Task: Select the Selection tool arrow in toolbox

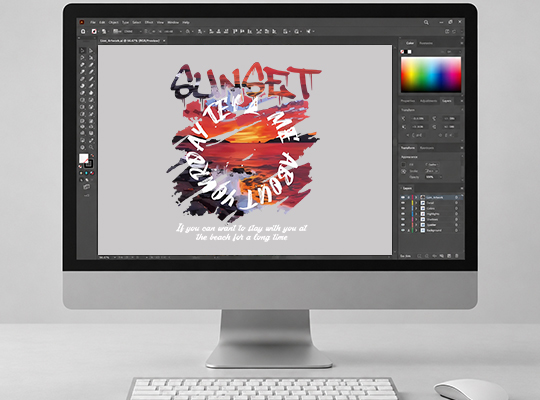Action: point(82,50)
